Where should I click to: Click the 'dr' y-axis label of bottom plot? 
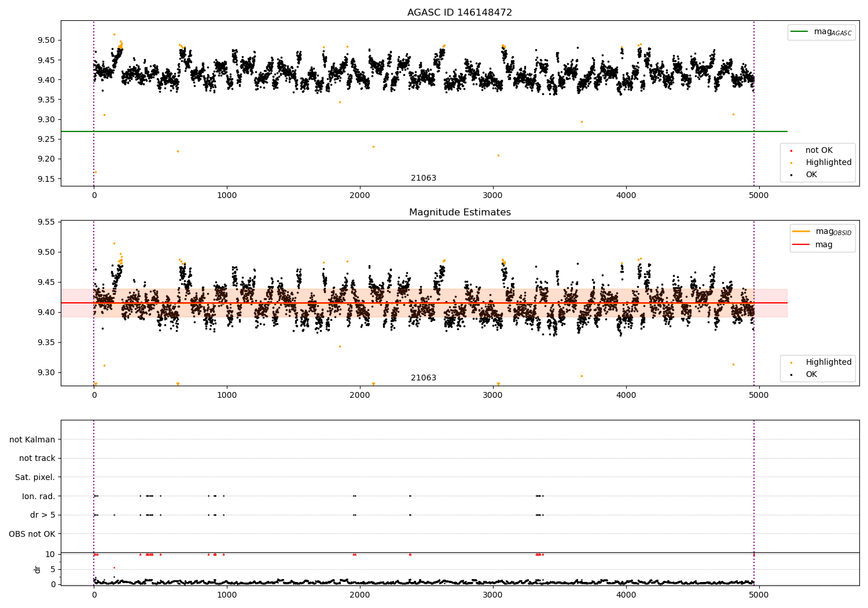pos(38,569)
